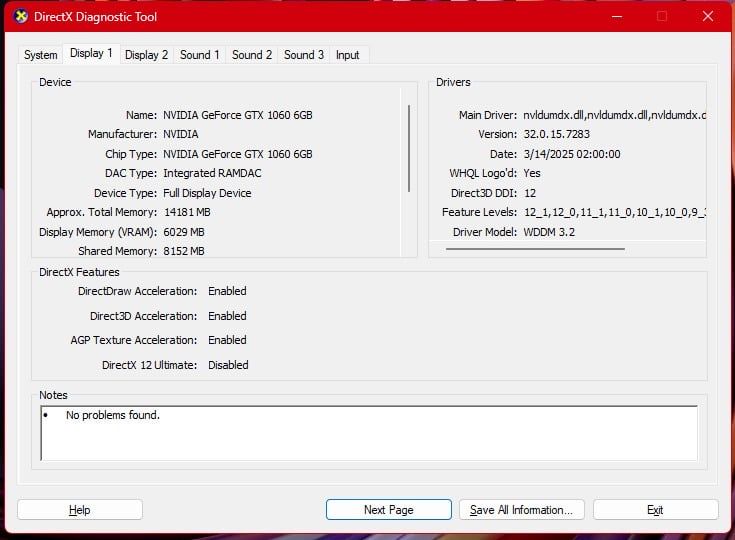Switch to the System tab
Screen dimensions: 735x540
41,55
